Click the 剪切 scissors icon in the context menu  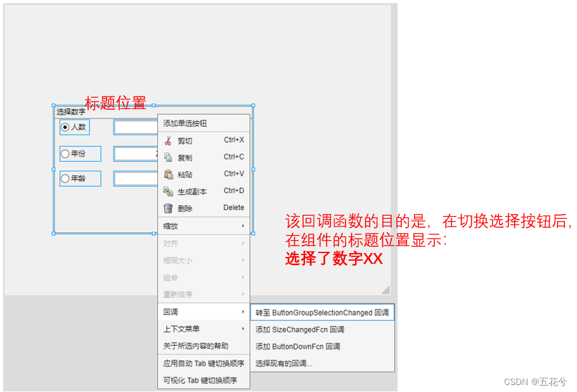click(x=168, y=140)
